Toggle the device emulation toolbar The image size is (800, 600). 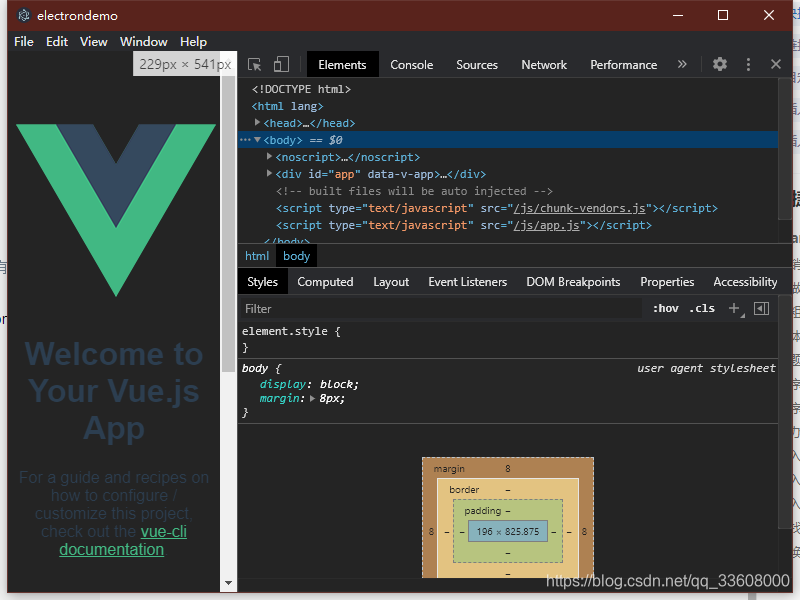point(281,64)
